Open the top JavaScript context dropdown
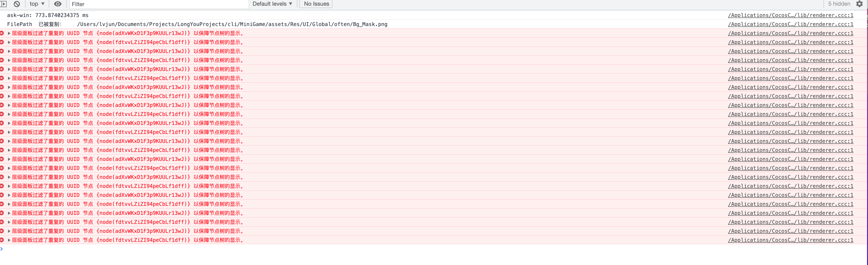The height and width of the screenshot is (265, 868). click(37, 4)
